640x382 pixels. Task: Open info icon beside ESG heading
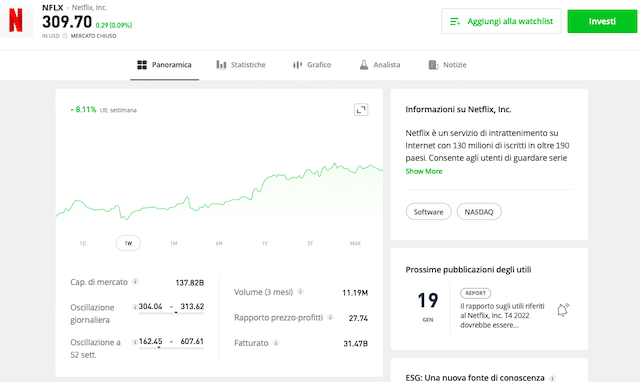coord(552,378)
